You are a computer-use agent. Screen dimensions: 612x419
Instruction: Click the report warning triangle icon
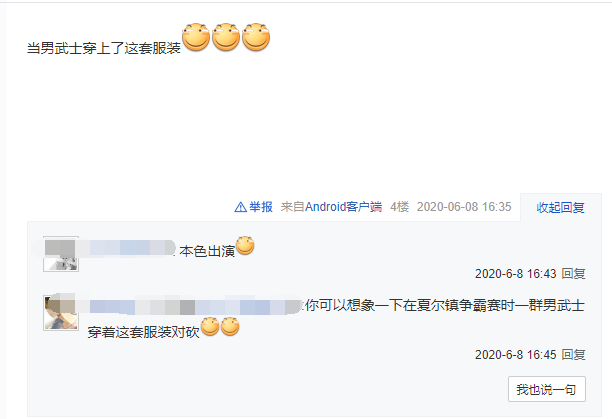(x=240, y=207)
